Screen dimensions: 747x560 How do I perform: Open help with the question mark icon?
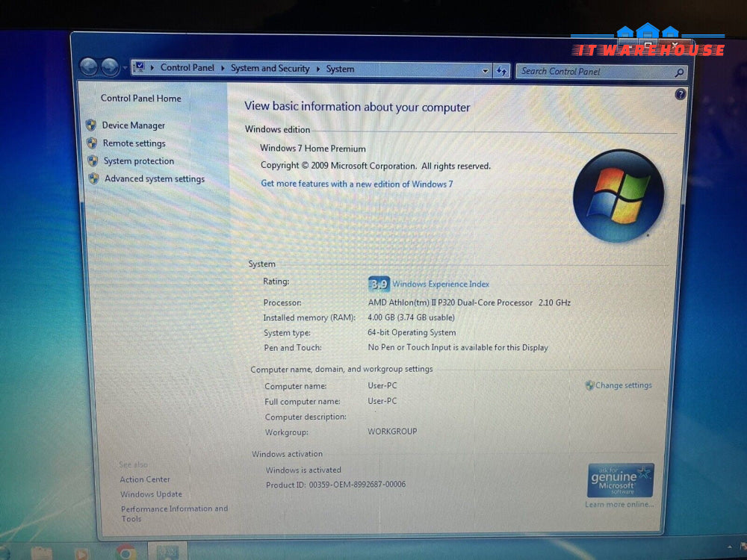pos(681,94)
